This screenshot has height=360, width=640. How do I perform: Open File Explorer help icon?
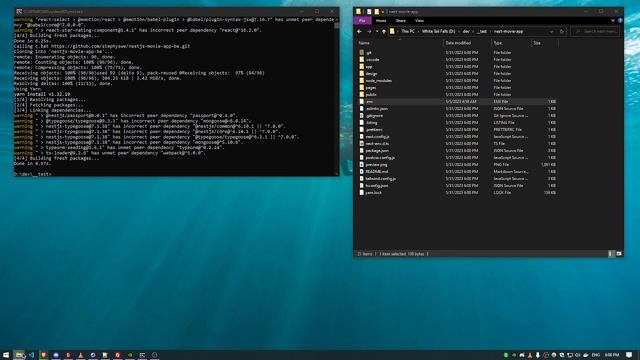pyautogui.click(x=620, y=20)
